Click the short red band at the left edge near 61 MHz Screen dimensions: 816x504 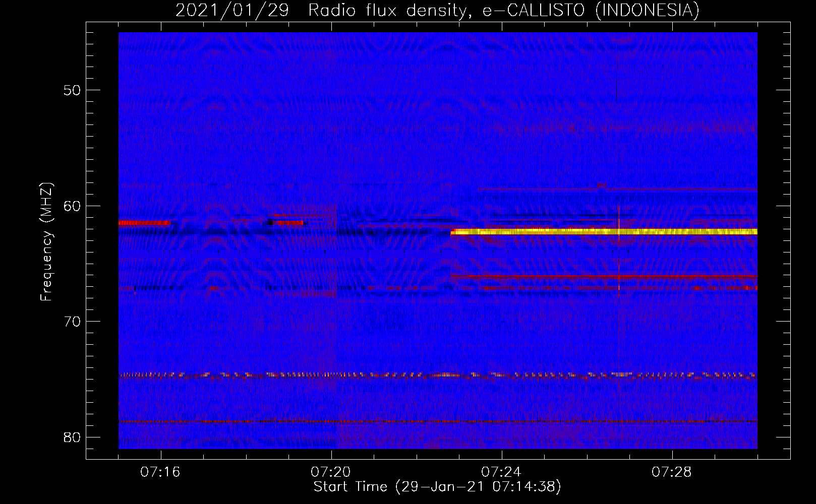tap(145, 222)
